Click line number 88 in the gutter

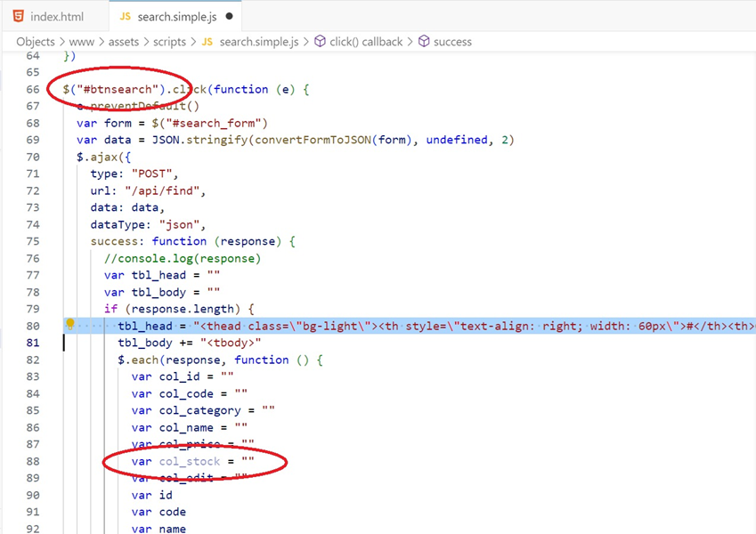33,462
